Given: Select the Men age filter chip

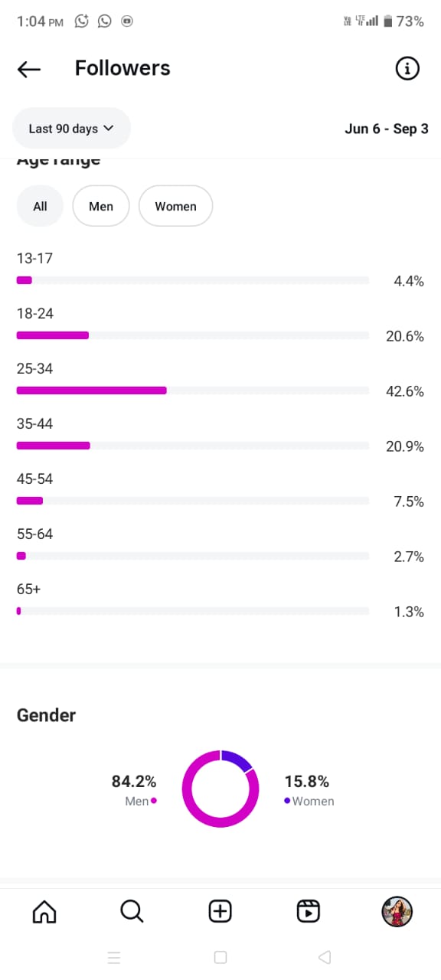Looking at the screenshot, I should (x=101, y=206).
